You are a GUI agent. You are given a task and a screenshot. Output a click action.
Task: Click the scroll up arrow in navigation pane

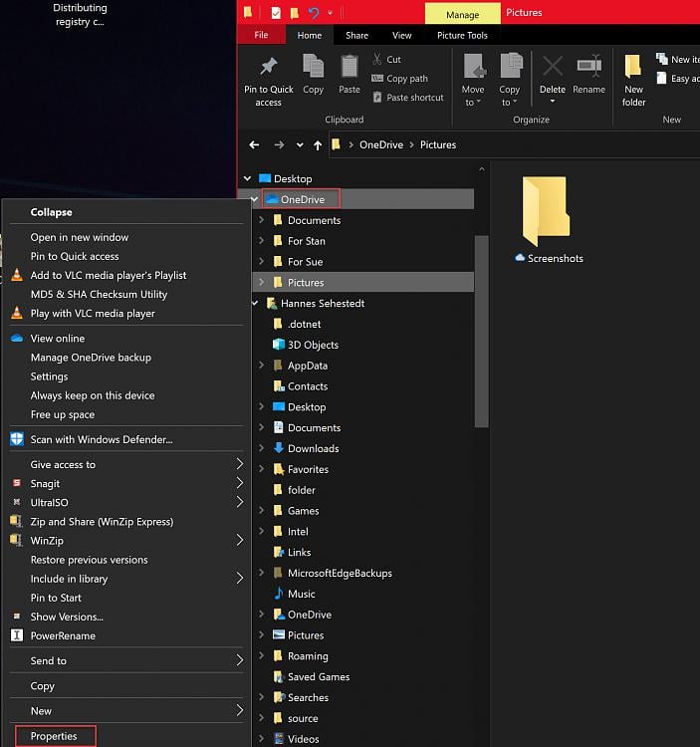[x=481, y=169]
